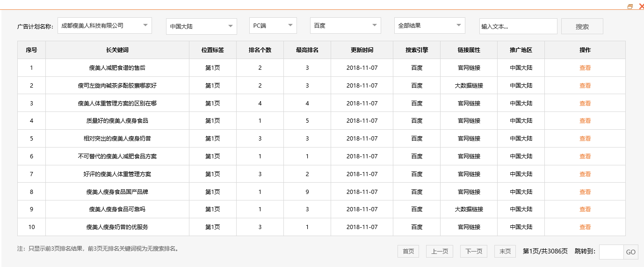This screenshot has height=267, width=644.
Task: Select keyword 相对突出的瘦美人瘦身奶昔
Action: click(117, 138)
